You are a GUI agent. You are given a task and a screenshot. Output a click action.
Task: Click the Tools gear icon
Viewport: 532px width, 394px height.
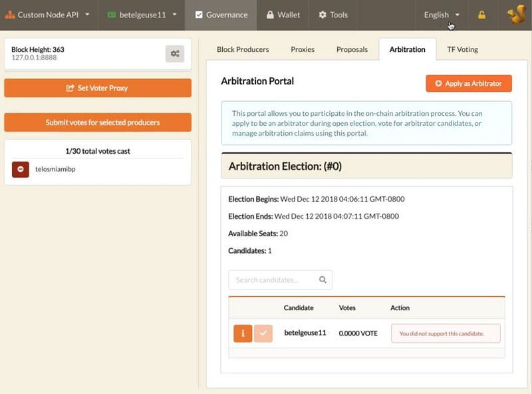point(323,15)
